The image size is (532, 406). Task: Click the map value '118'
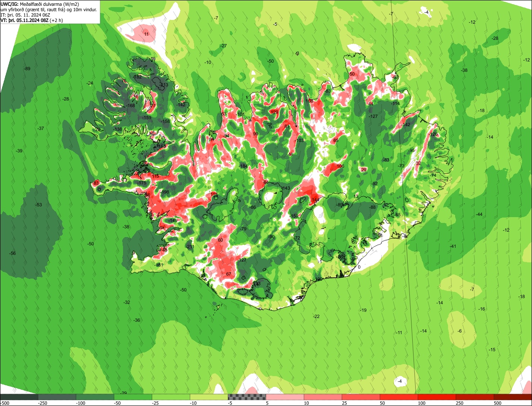point(214,194)
